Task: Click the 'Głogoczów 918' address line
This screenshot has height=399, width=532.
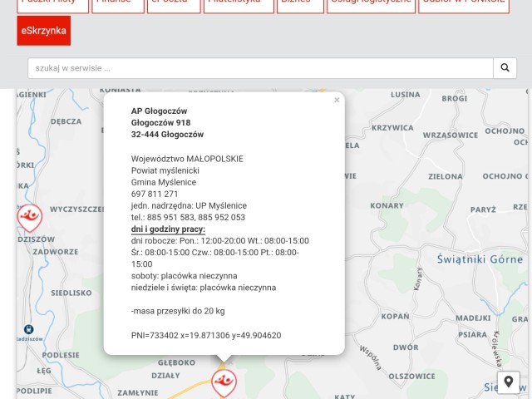Action: pos(160,122)
